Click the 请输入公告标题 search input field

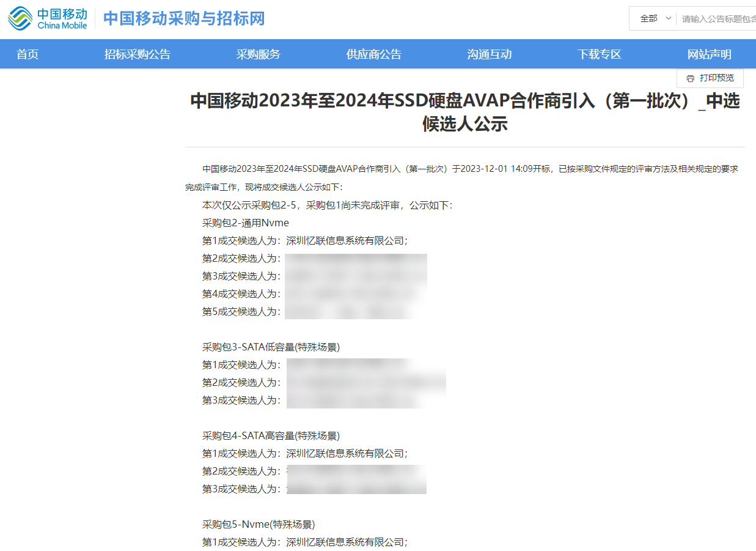tap(718, 18)
